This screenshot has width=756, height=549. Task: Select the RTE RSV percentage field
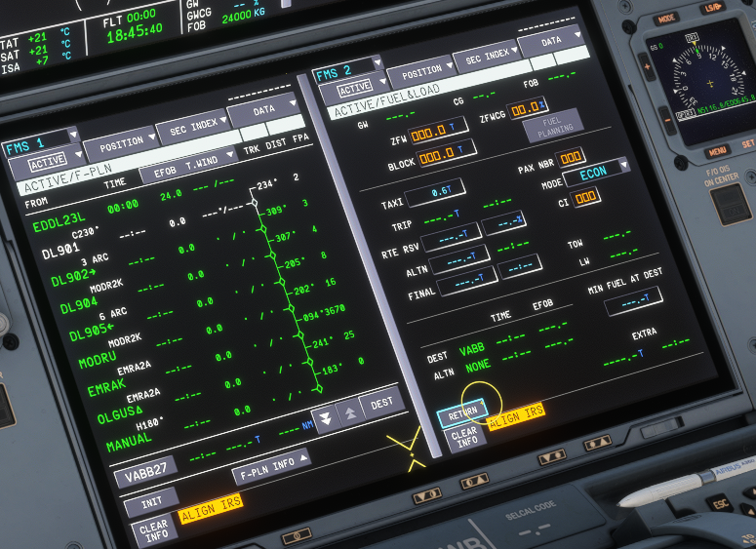tap(504, 223)
